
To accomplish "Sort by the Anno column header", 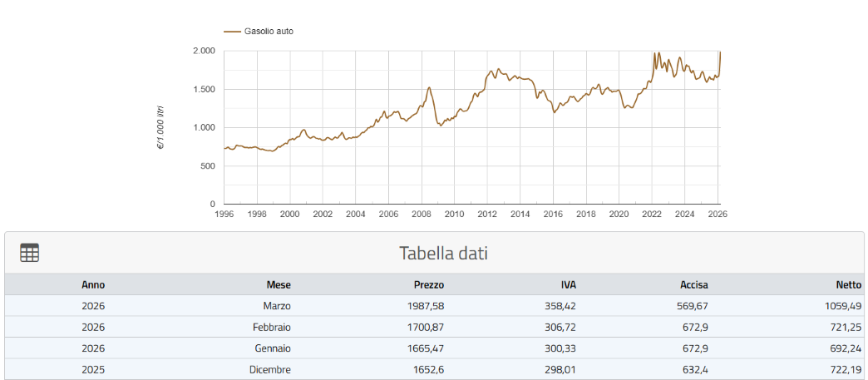I will click(93, 285).
